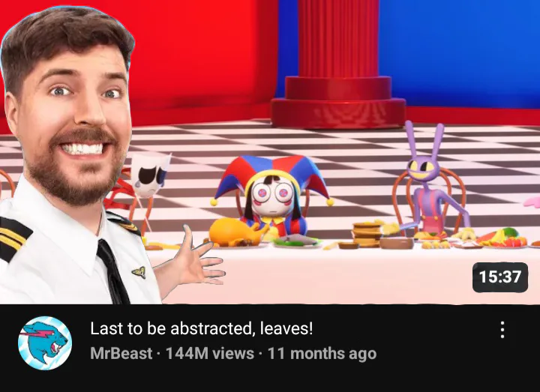This screenshot has height=392, width=540.
Task: Click the "11 months ago" upload date
Action: (322, 354)
